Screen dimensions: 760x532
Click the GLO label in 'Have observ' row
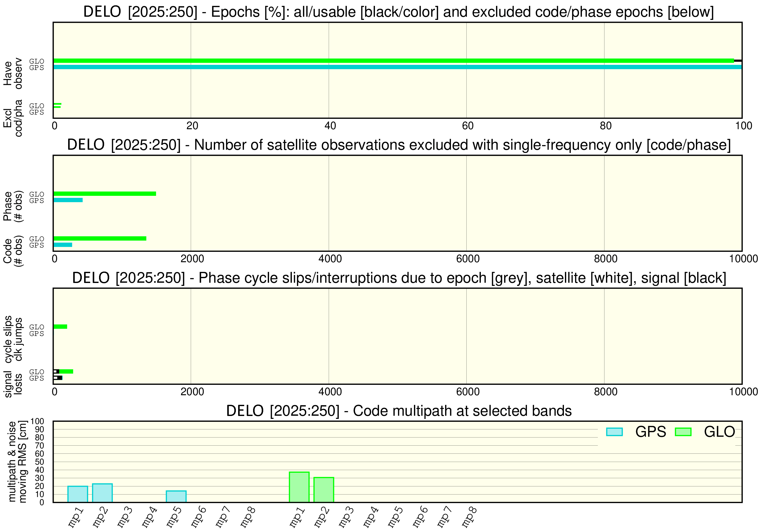[x=36, y=61]
